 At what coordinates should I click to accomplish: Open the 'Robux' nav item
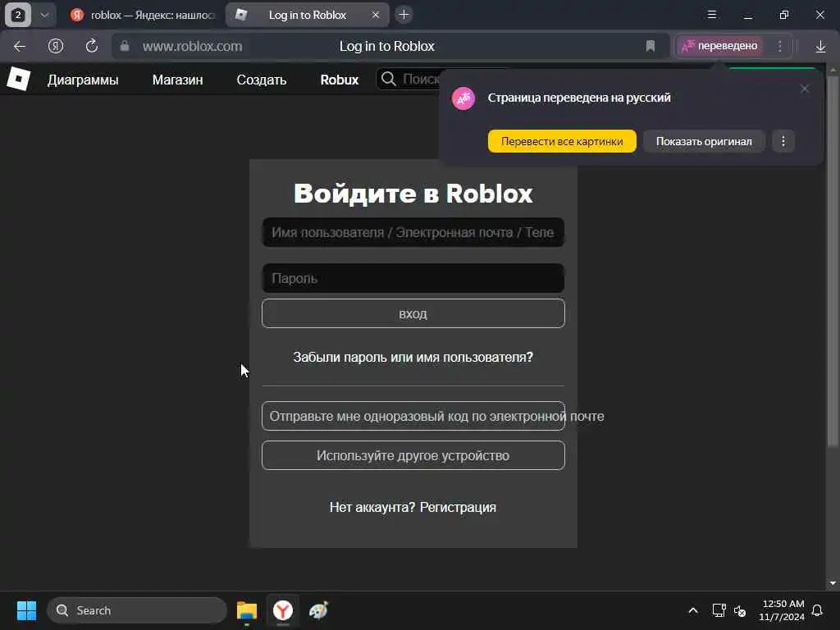(339, 80)
